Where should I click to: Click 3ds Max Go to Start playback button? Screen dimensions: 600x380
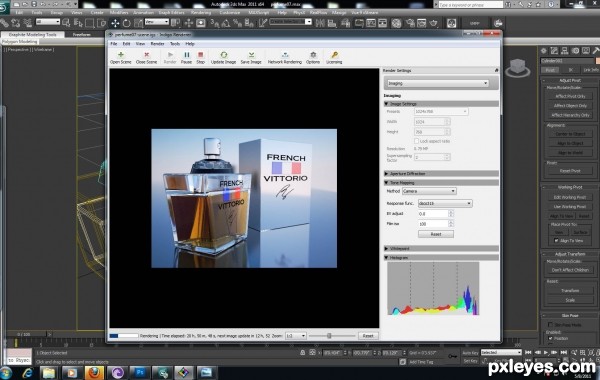pyautogui.click(x=528, y=352)
